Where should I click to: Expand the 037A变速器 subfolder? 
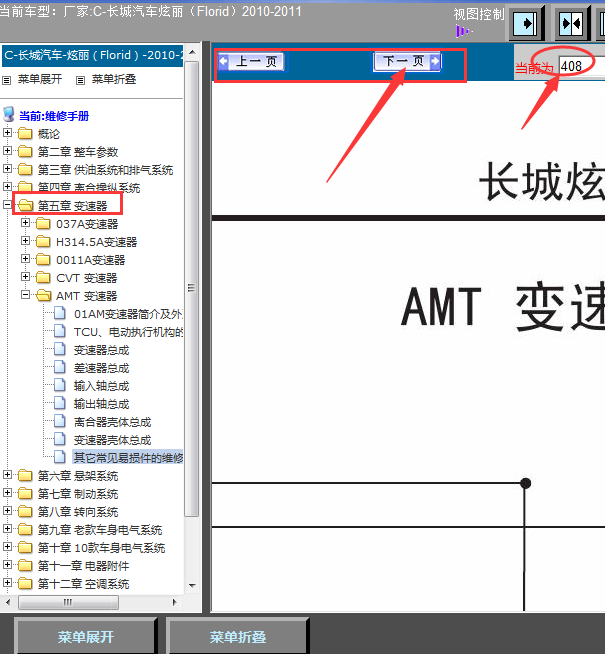pyautogui.click(x=25, y=223)
